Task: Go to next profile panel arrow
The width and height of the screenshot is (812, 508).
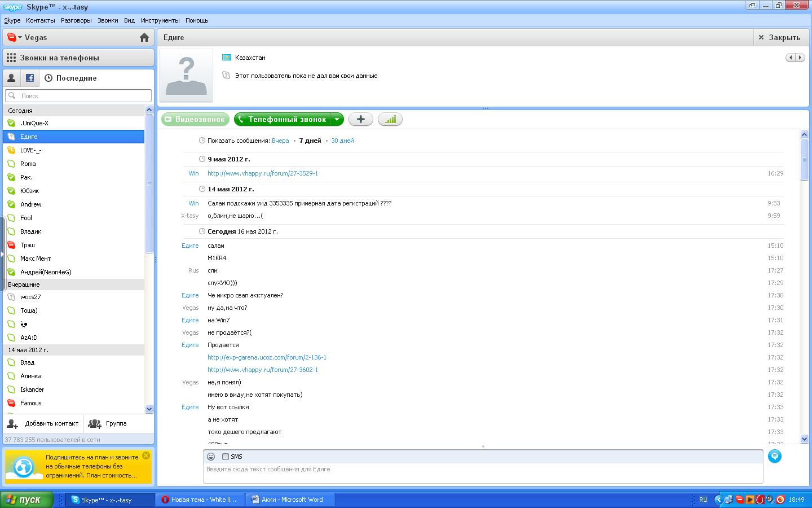Action: pos(800,58)
